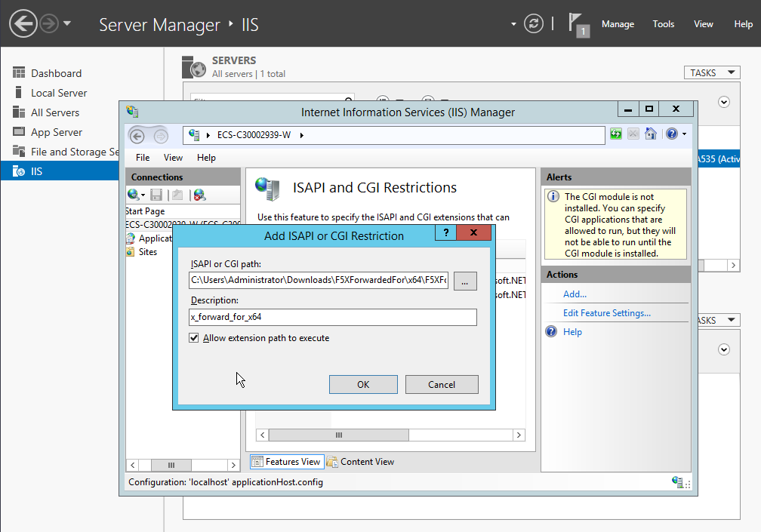
Task: Click the status bar configuration icon
Action: [x=677, y=481]
